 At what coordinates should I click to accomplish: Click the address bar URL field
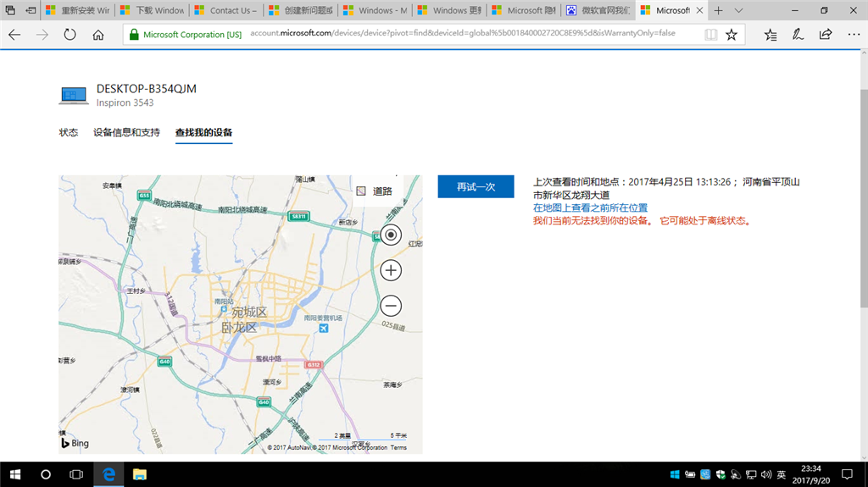463,33
